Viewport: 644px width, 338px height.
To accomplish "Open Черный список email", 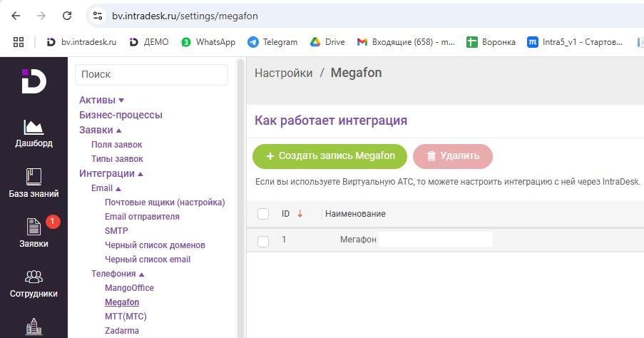I will pos(148,260).
